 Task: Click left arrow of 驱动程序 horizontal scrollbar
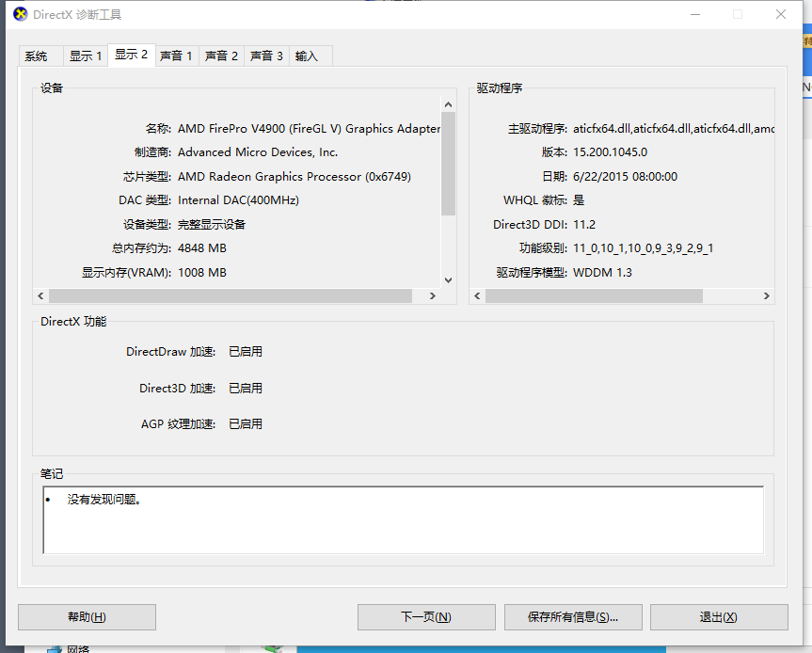[477, 295]
